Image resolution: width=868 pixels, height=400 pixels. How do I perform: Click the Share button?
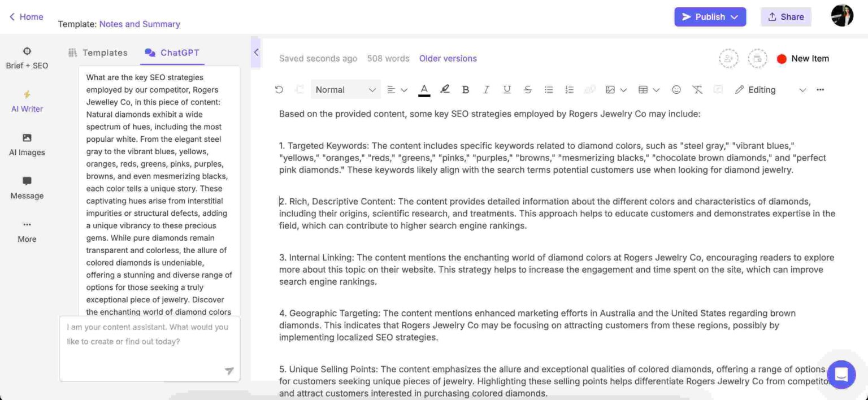(785, 17)
